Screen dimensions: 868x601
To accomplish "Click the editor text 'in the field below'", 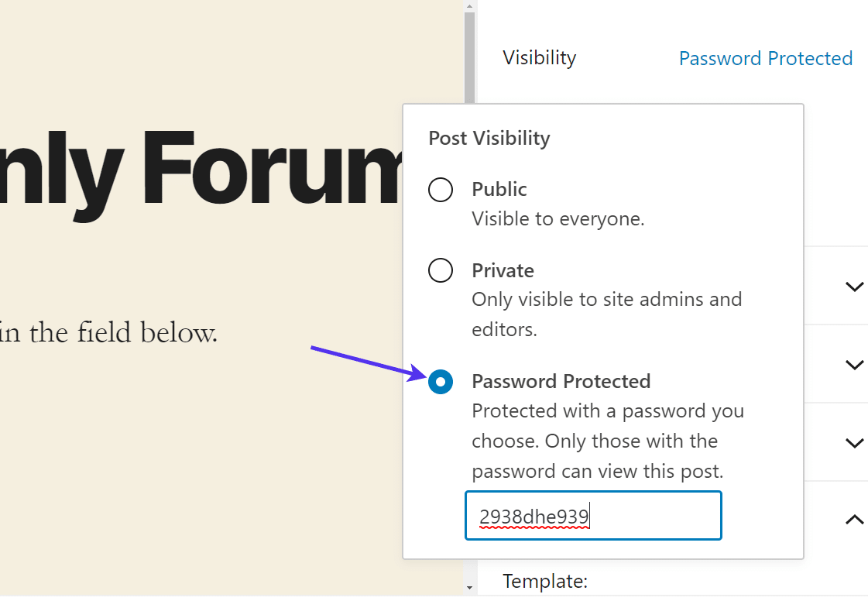I will pos(108,333).
